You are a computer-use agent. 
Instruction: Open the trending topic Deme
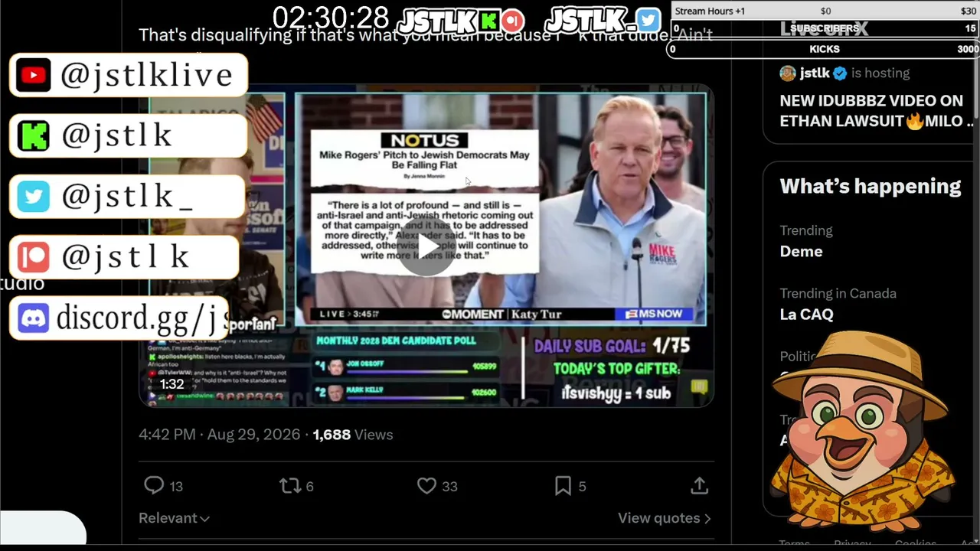click(801, 251)
